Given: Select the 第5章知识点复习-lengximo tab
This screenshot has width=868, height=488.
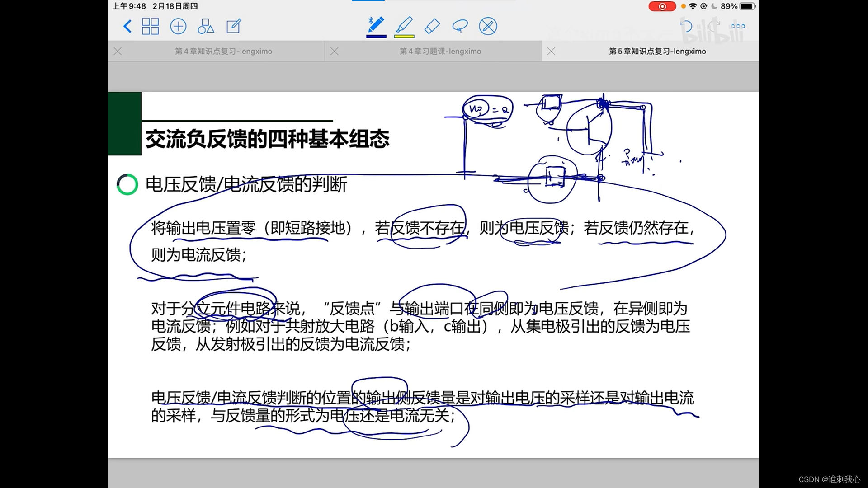Looking at the screenshot, I should (657, 52).
